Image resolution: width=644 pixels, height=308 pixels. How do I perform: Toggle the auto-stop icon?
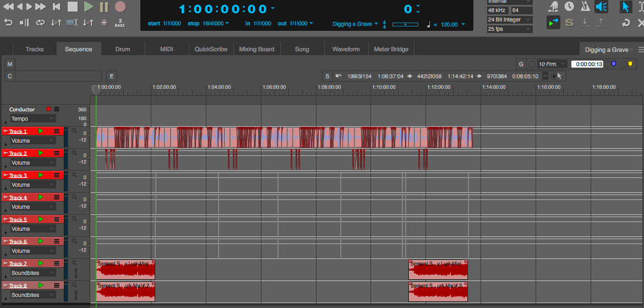(x=24, y=23)
